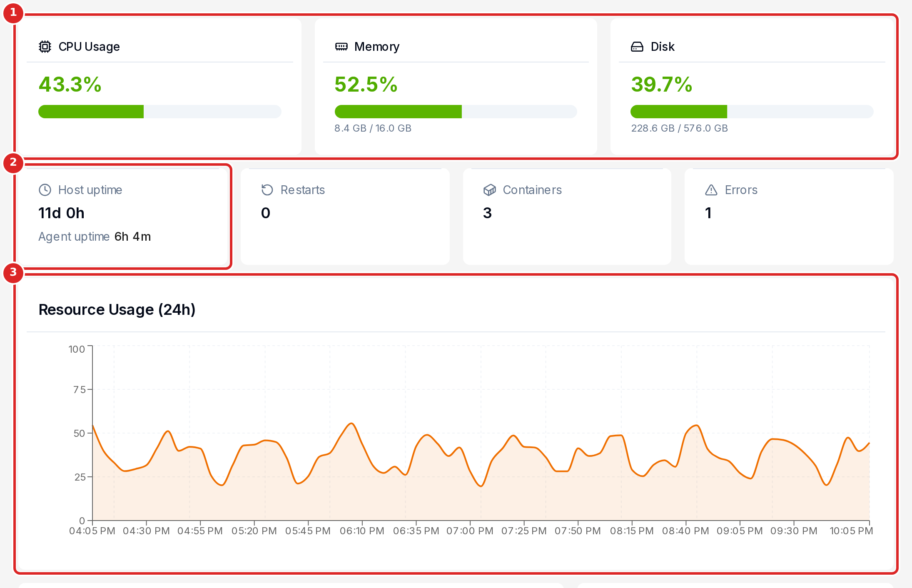Click the 100 y-axis label

(77, 349)
